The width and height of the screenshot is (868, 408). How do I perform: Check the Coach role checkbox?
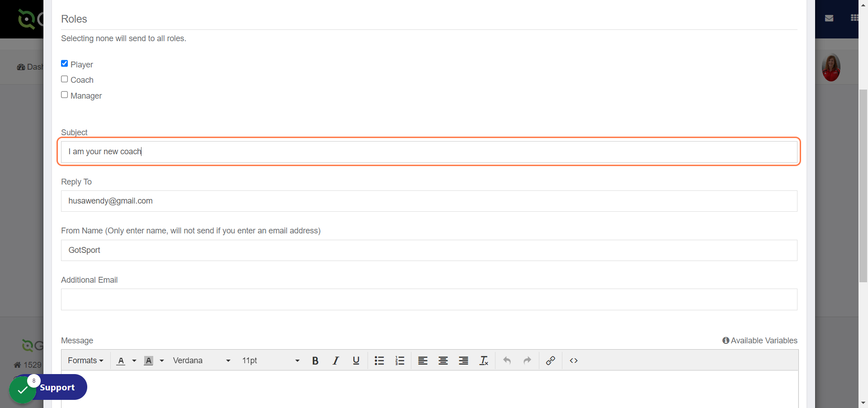click(65, 79)
